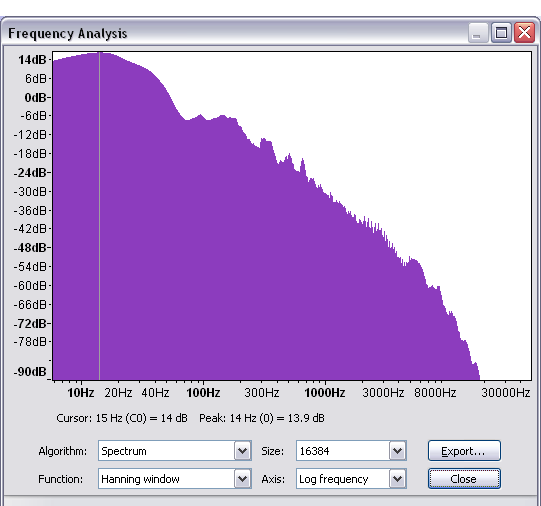Click the -12dB axis label
The height and width of the screenshot is (506, 541).
(x=30, y=135)
